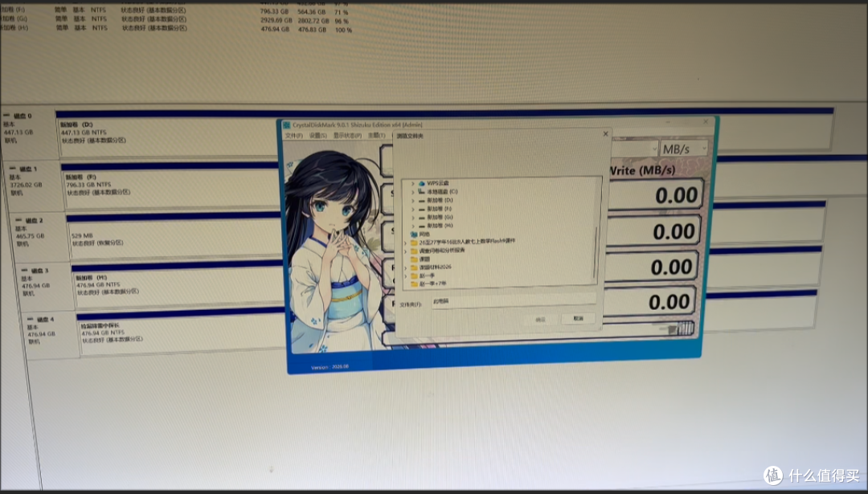Screen dimensions: 868x494
Task: Click the top Write 0.00 result box
Action: pyautogui.click(x=656, y=194)
